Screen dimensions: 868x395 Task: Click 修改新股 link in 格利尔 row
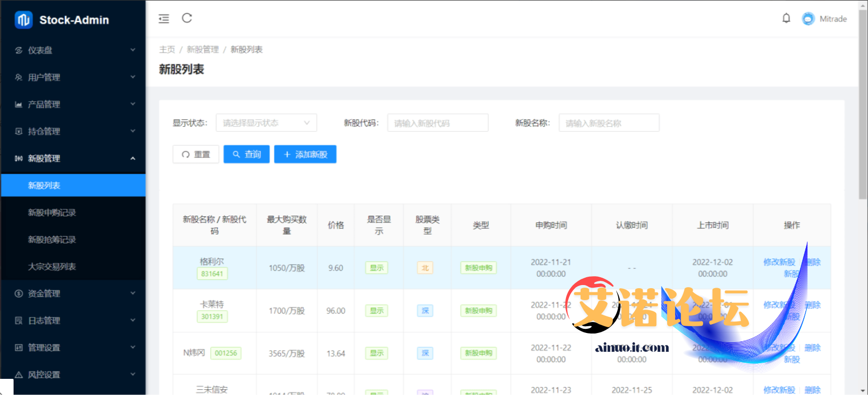point(779,262)
